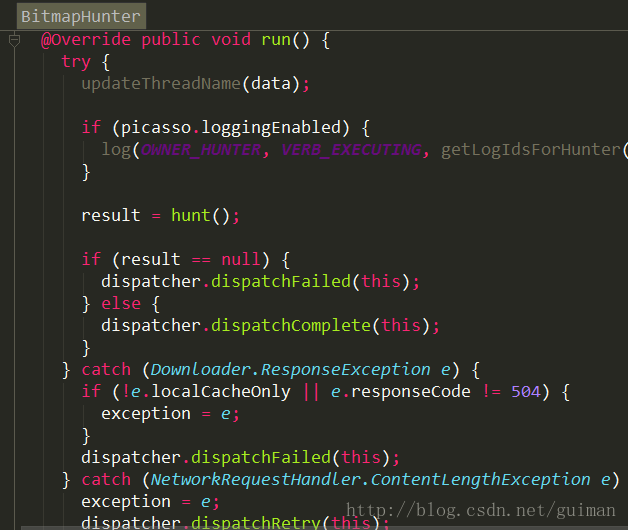Click the BitmapHunter breadcrumb label
Screen dimensions: 628x530
(81, 16)
